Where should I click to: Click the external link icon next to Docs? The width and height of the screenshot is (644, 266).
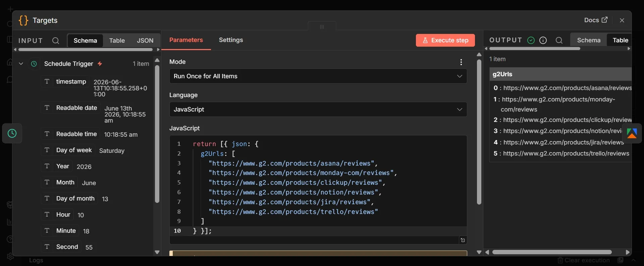tap(604, 20)
